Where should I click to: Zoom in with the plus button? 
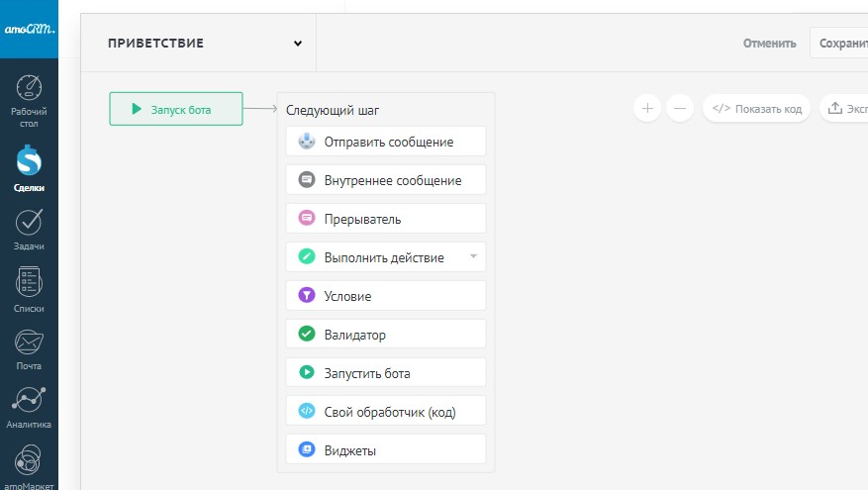tap(646, 108)
